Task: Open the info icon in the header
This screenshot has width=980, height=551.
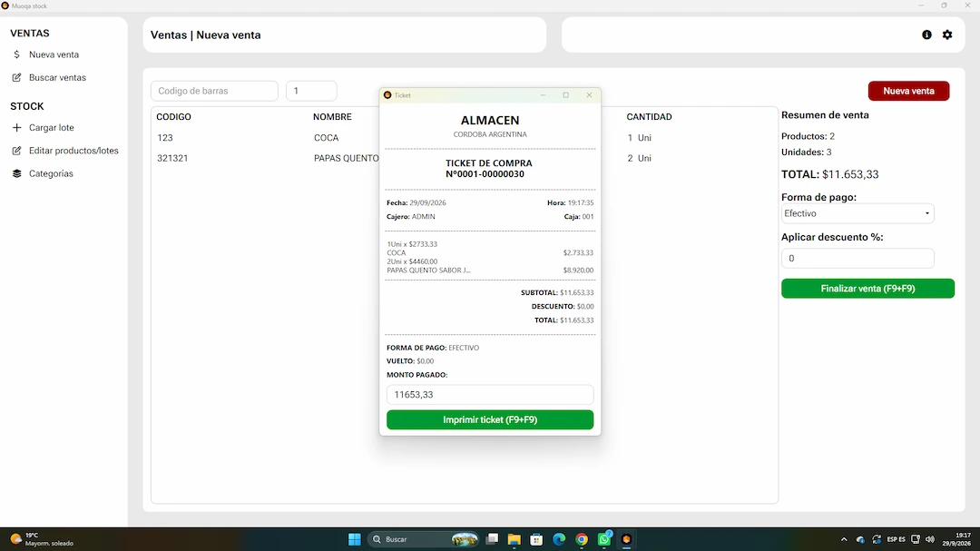Action: (x=926, y=35)
